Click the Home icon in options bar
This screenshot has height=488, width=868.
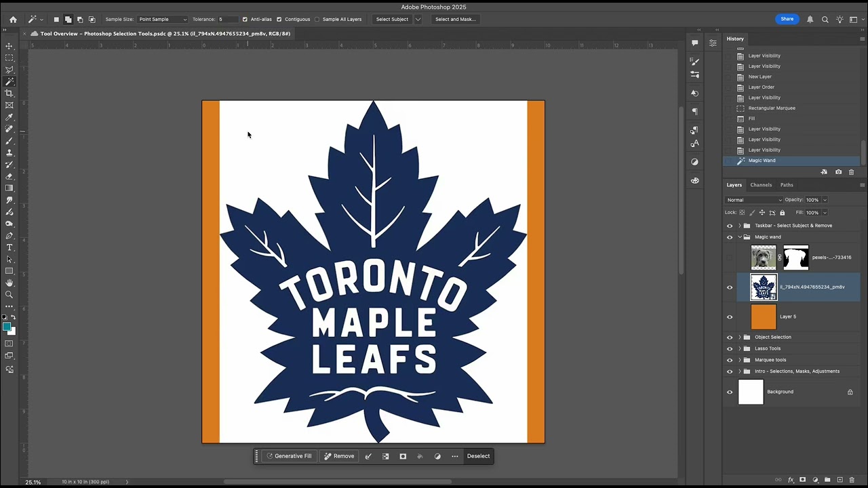click(x=13, y=20)
